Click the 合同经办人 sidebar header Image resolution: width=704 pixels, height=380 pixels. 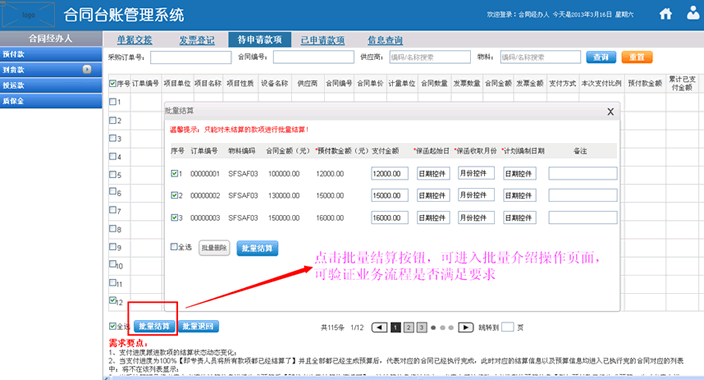[51, 38]
